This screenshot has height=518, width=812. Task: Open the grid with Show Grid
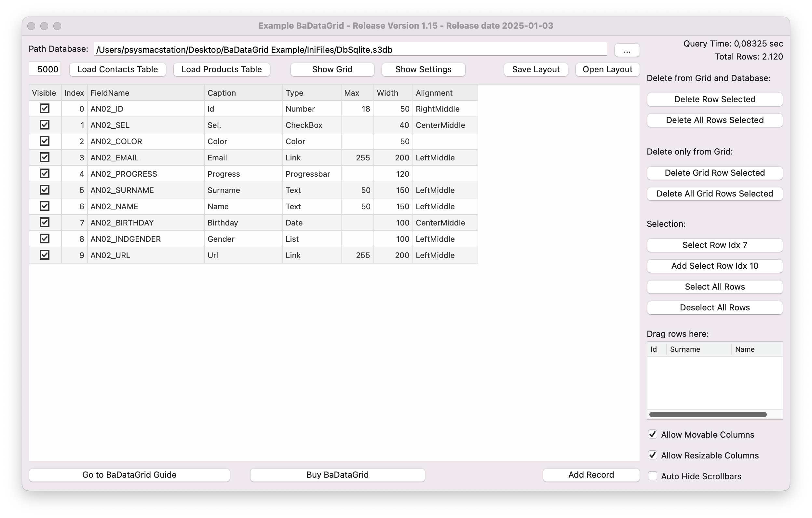332,70
